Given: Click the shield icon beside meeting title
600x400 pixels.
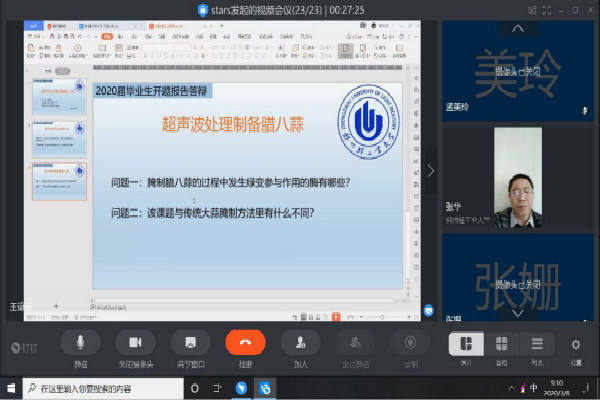Looking at the screenshot, I should (x=203, y=10).
